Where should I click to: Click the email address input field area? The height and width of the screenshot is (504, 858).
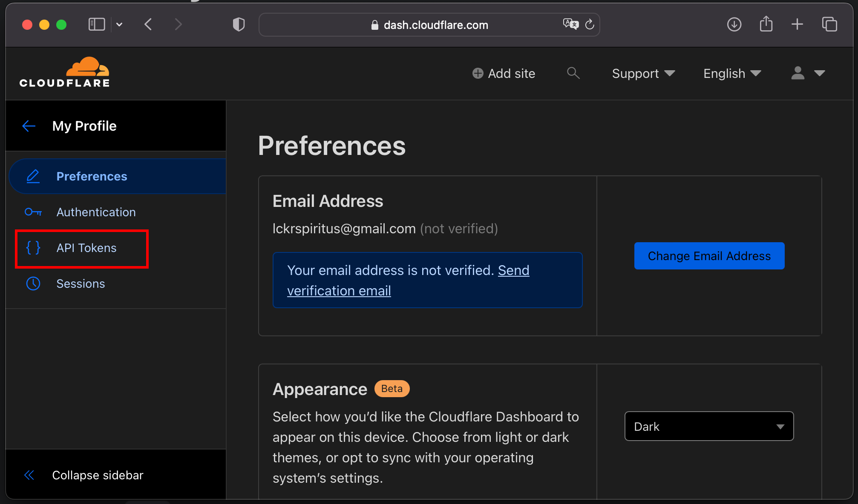tap(343, 229)
